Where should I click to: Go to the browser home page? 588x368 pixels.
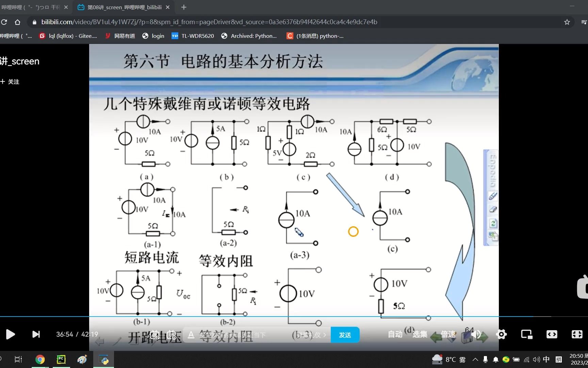coord(18,22)
